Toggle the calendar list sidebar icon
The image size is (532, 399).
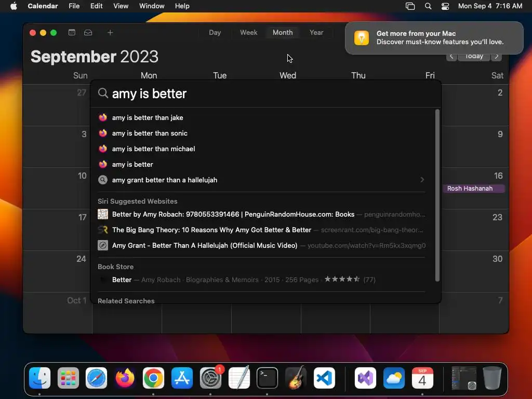[x=72, y=33]
